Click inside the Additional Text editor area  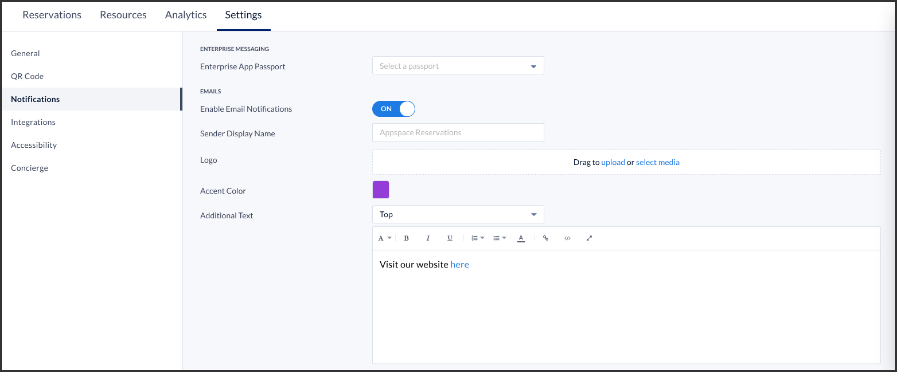click(626, 306)
